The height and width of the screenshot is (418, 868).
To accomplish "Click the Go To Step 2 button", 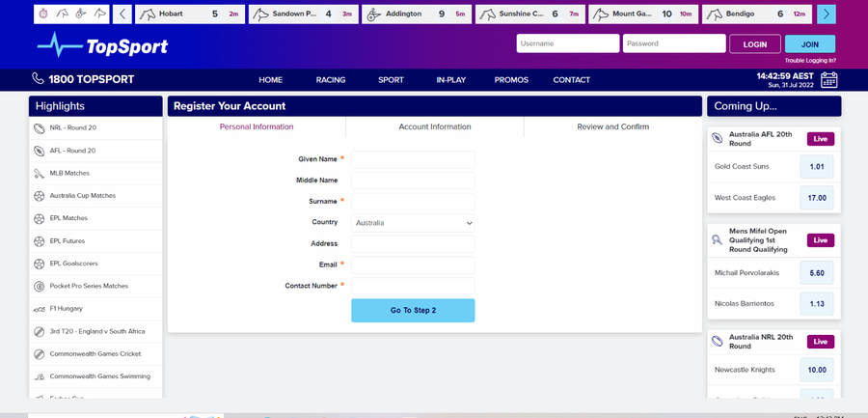I will point(413,311).
